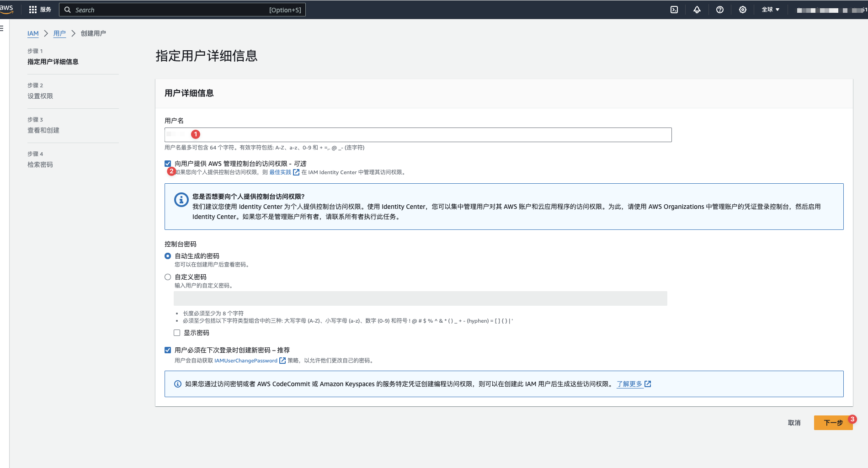
Task: Click the 取消 cancel button
Action: 794,423
